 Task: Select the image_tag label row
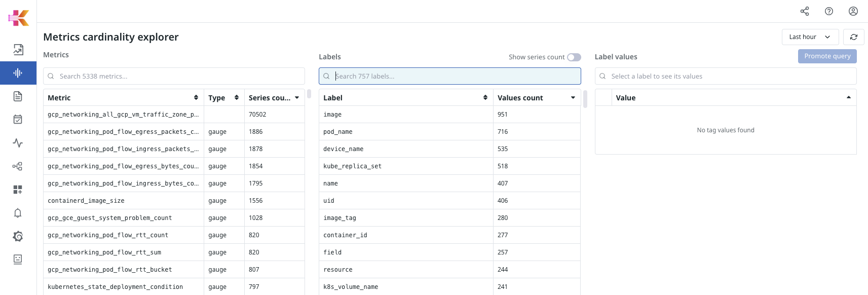[x=450, y=218]
